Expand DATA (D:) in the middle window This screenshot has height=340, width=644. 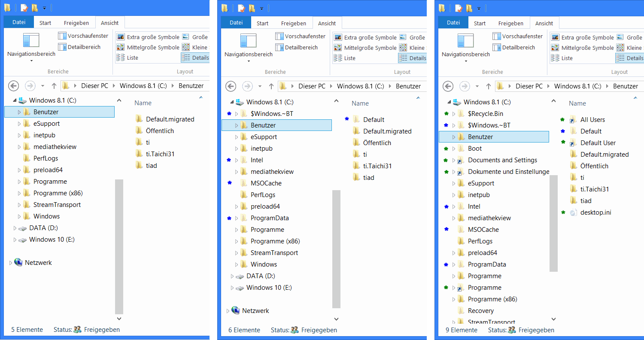(x=232, y=276)
